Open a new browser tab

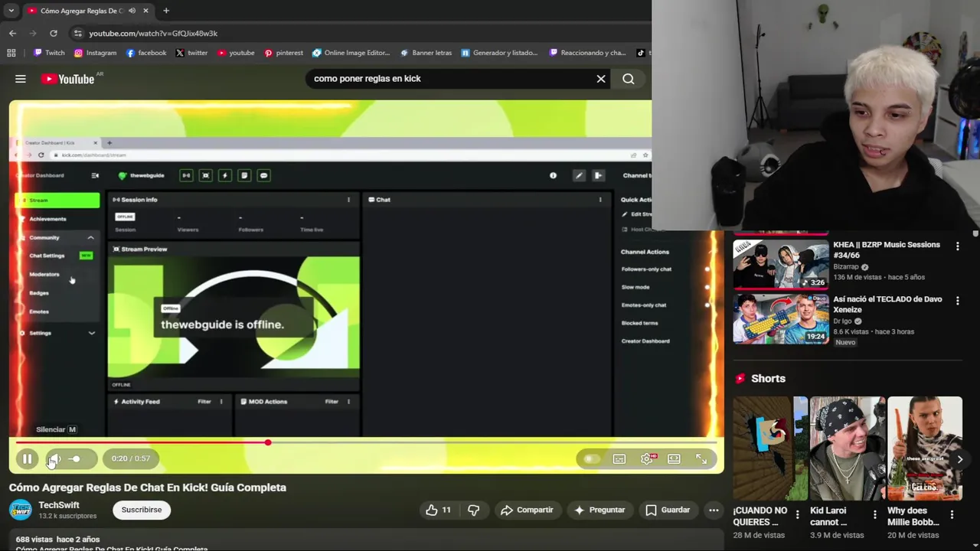(166, 11)
